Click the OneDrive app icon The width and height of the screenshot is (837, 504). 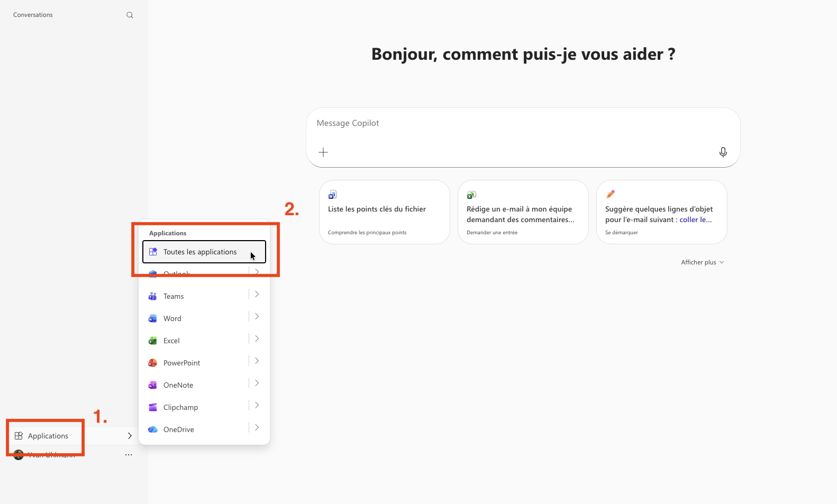tap(153, 429)
